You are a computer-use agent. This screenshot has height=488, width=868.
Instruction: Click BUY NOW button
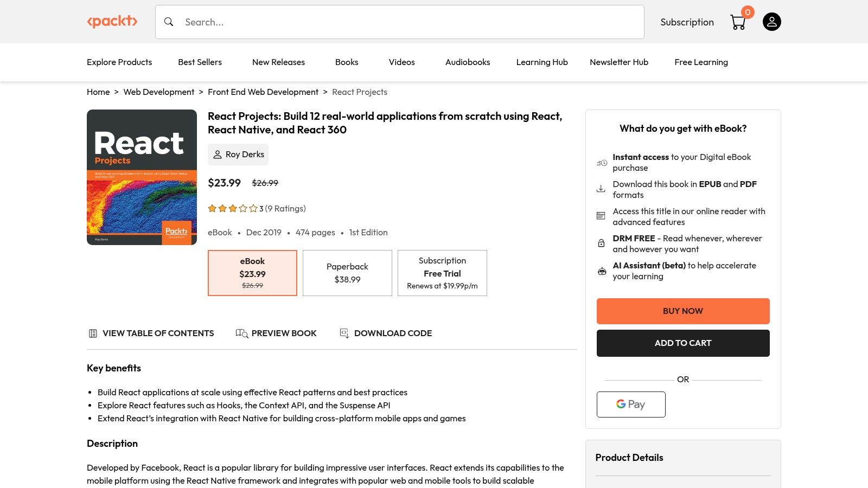click(x=683, y=311)
